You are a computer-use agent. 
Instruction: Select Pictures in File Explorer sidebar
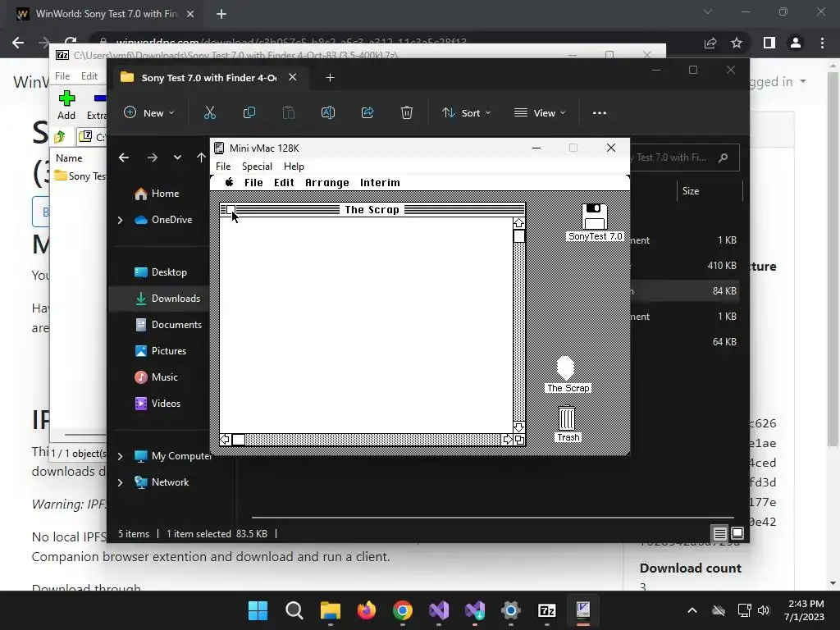161,351
